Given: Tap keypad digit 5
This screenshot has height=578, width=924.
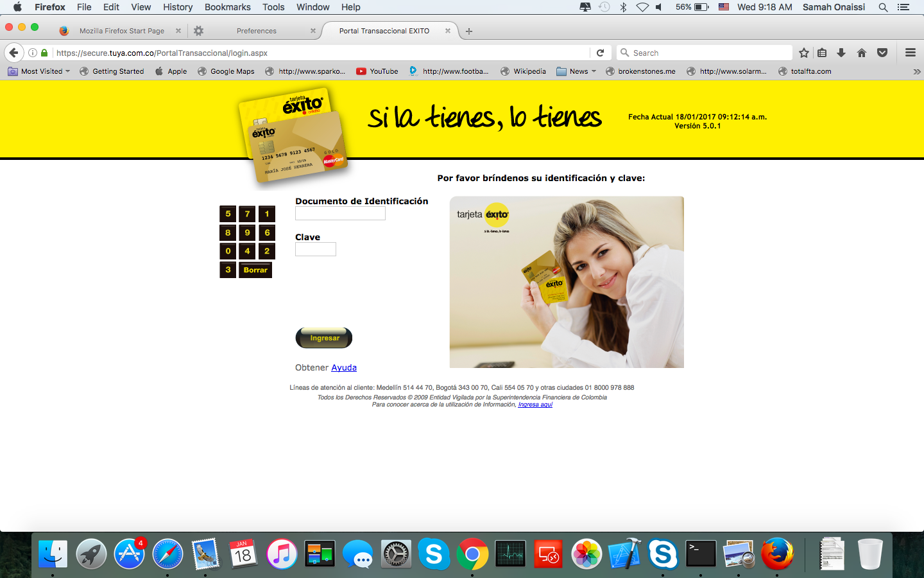Looking at the screenshot, I should (x=228, y=214).
